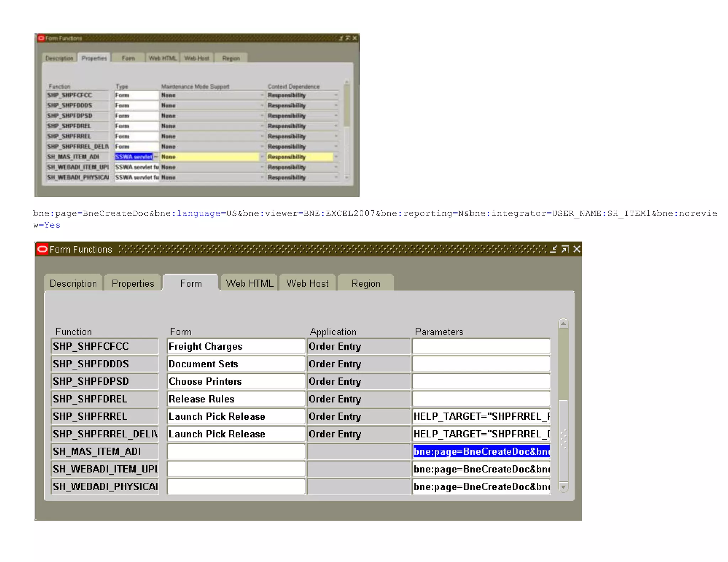The height and width of the screenshot is (562, 728).
Task: Click empty Form field for SH_MAS_ITEM_ADI
Action: point(236,452)
